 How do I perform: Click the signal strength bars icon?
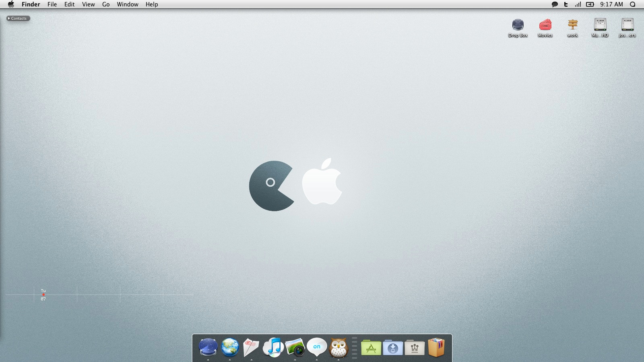pyautogui.click(x=578, y=4)
